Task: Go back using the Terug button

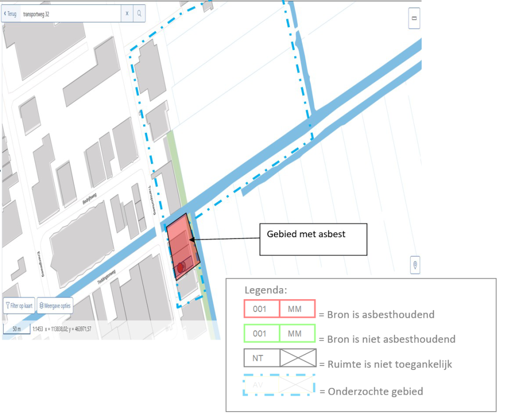Action: coord(10,14)
